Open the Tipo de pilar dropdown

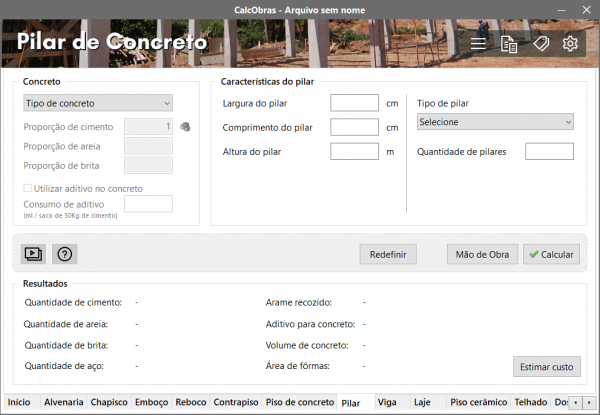[495, 122]
